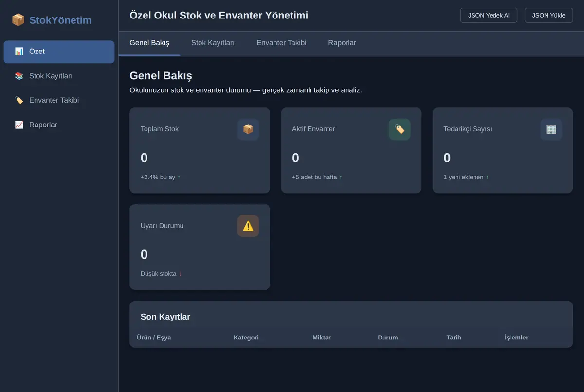
Task: Click the tag icon on Aktif Envanter card
Action: [x=400, y=129]
